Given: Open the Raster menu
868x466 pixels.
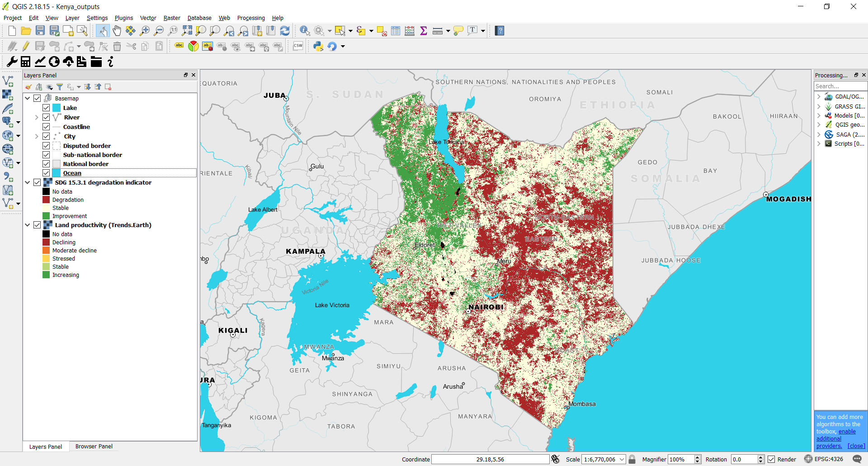Looking at the screenshot, I should [x=171, y=18].
